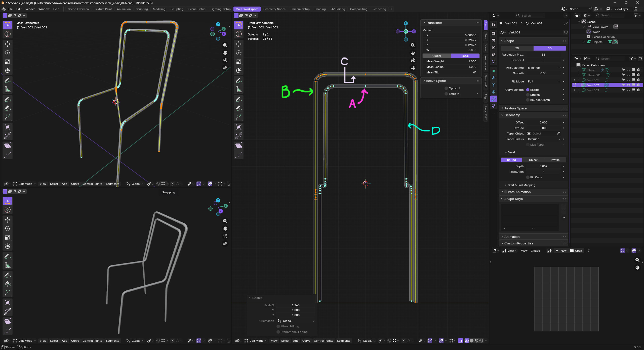Click the Taper Object eyedropper
This screenshot has height=350, width=644.
tap(558, 134)
